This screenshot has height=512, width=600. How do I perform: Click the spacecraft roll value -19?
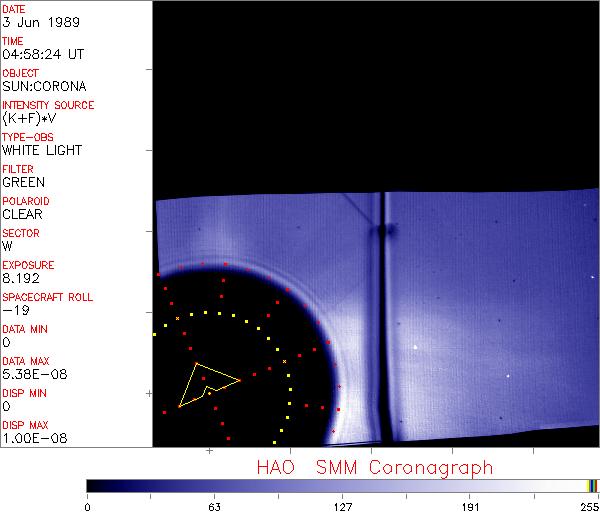pos(14,310)
